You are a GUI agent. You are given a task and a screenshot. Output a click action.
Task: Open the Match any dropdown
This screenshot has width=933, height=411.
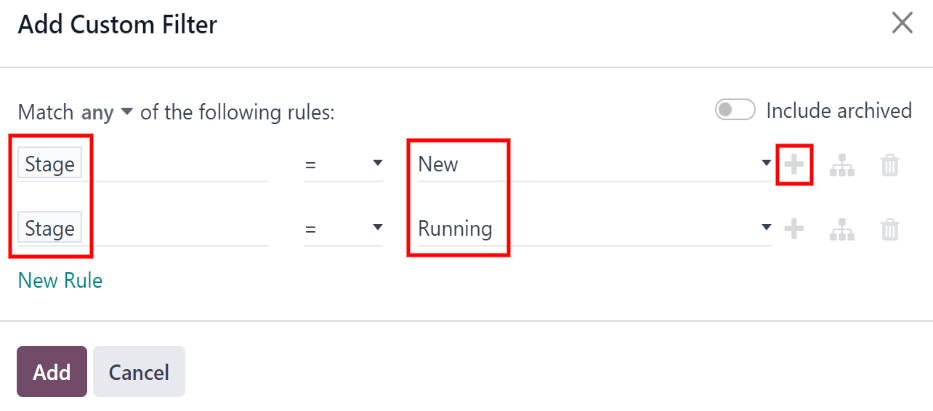107,113
